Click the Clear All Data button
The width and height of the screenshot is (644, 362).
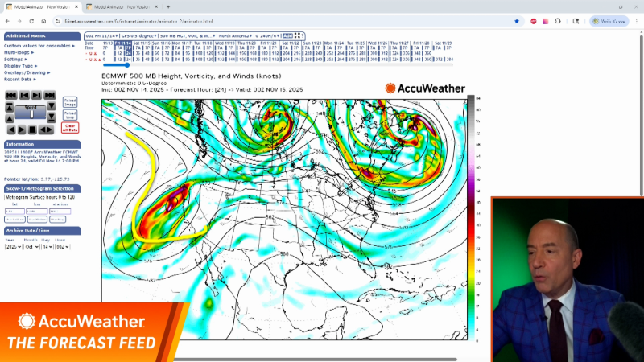70,127
